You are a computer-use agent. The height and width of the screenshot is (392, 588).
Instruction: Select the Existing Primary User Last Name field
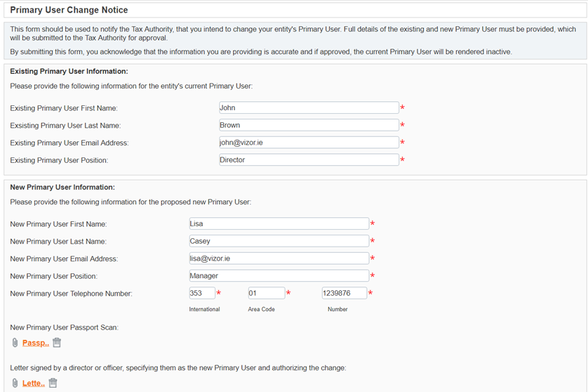(308, 125)
